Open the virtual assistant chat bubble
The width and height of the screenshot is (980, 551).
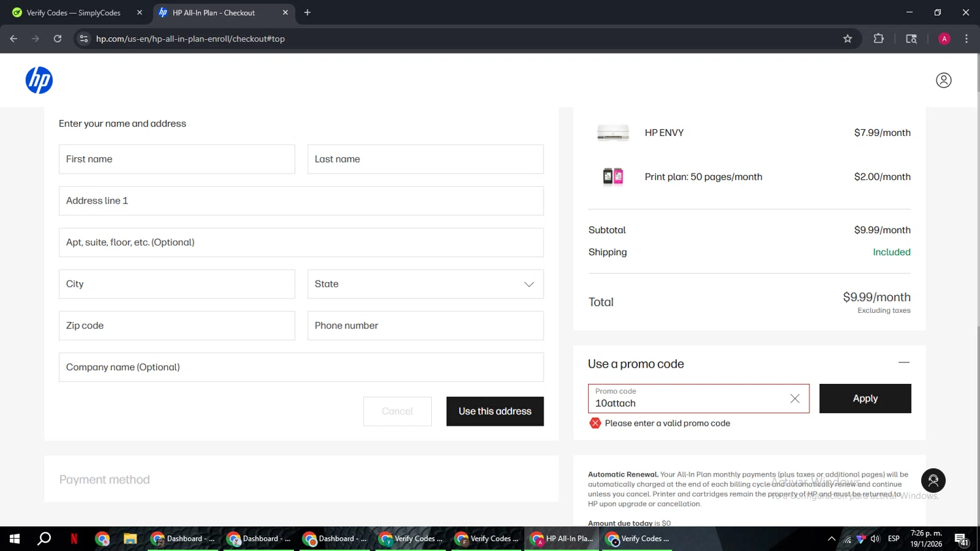pos(934,480)
